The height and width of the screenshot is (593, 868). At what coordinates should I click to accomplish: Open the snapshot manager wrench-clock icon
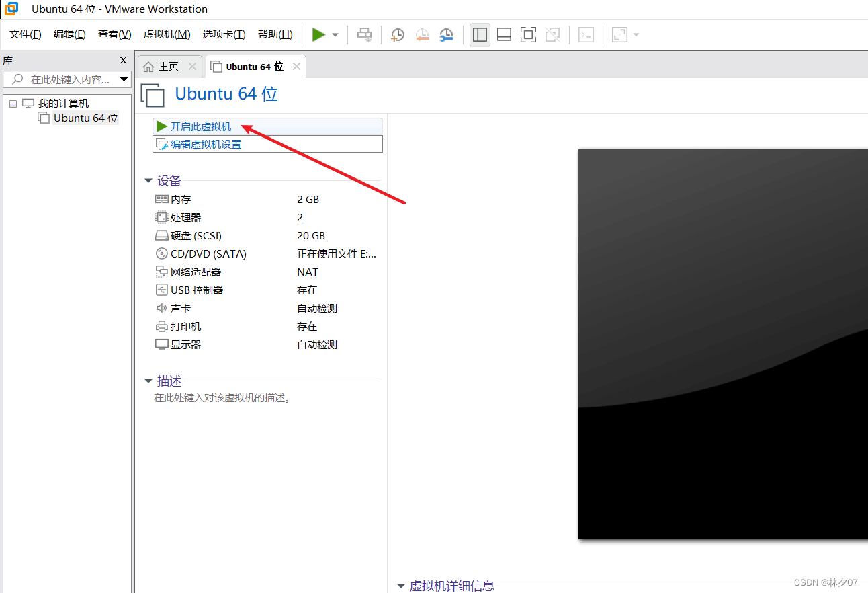click(446, 34)
